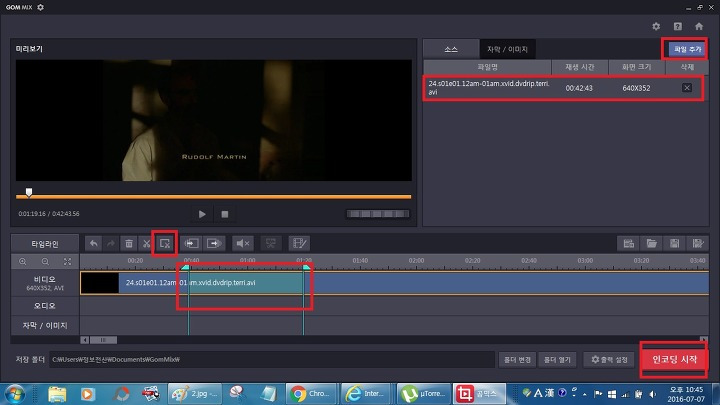Click the 폴더 변경 button
The height and width of the screenshot is (405, 720).
[x=517, y=360]
